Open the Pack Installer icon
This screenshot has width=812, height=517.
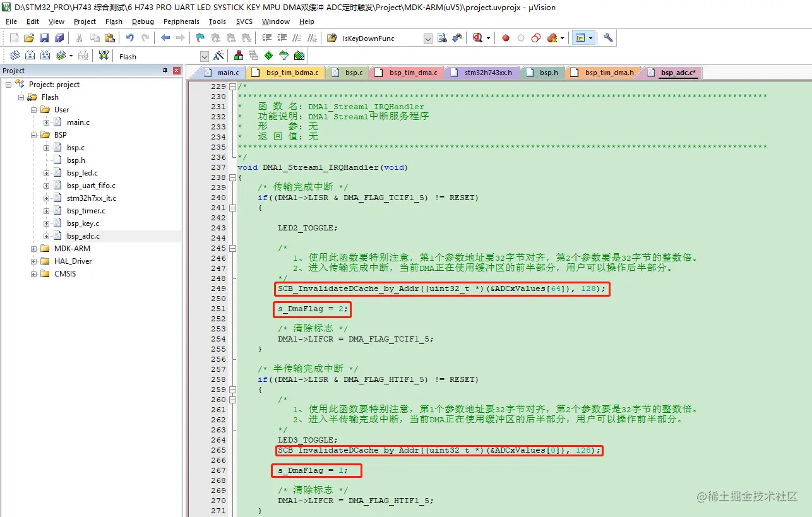[299, 56]
